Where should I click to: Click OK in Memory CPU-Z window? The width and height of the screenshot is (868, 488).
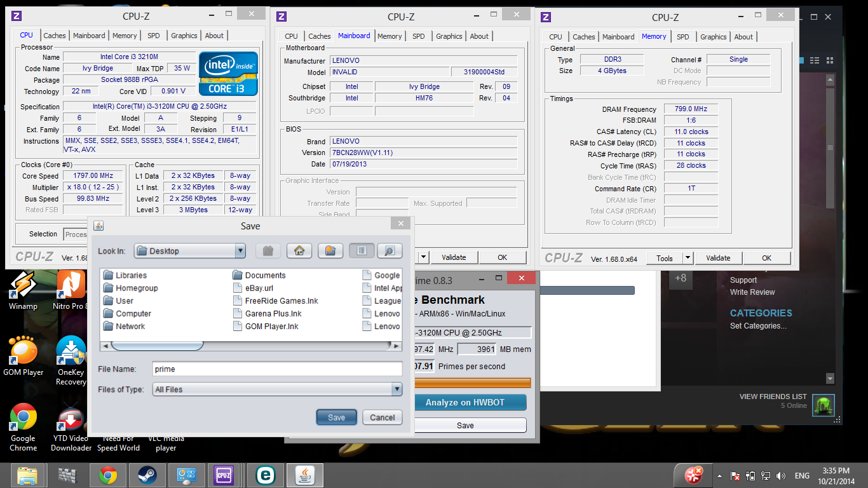767,258
